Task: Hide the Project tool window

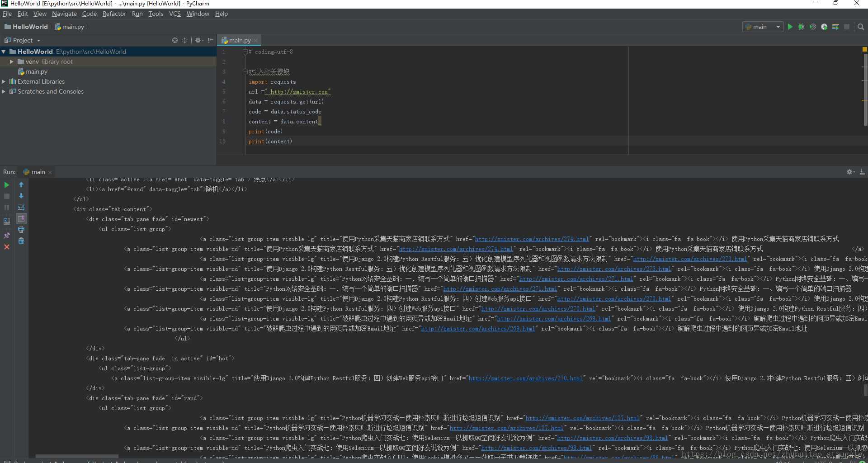Action: pyautogui.click(x=210, y=40)
